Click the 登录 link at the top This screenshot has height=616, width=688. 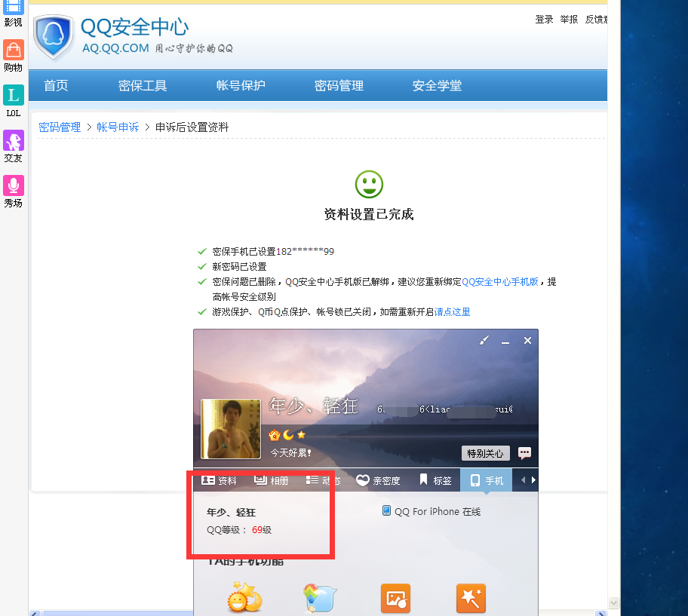pos(544,20)
